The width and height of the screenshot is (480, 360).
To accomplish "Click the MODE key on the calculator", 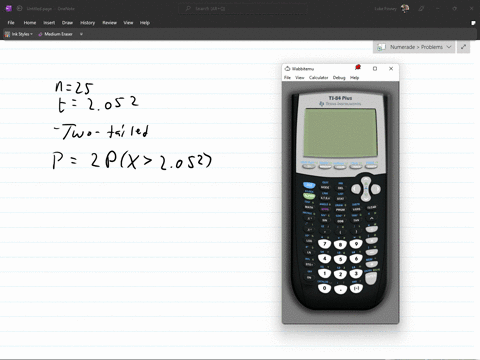I will click(325, 187).
